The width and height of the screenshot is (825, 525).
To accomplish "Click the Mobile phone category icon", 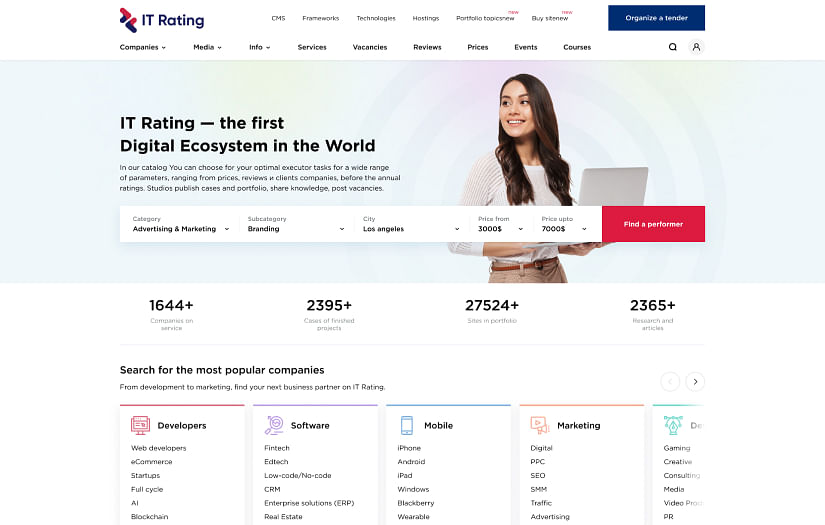I will coord(407,425).
